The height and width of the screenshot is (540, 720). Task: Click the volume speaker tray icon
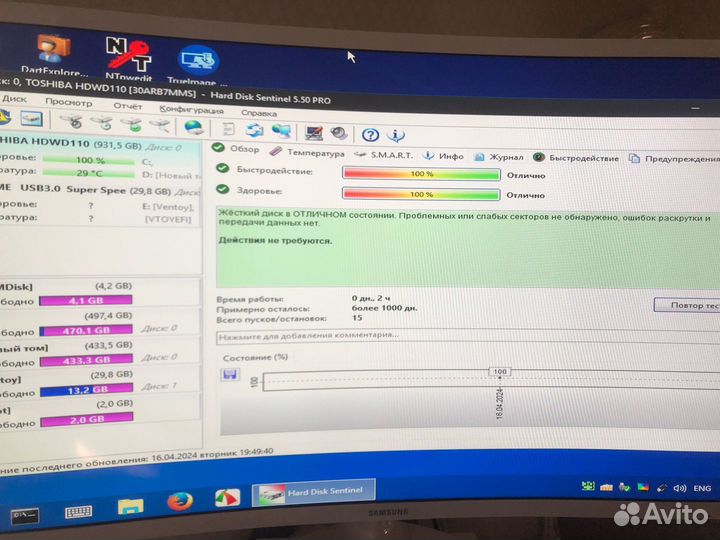point(679,488)
